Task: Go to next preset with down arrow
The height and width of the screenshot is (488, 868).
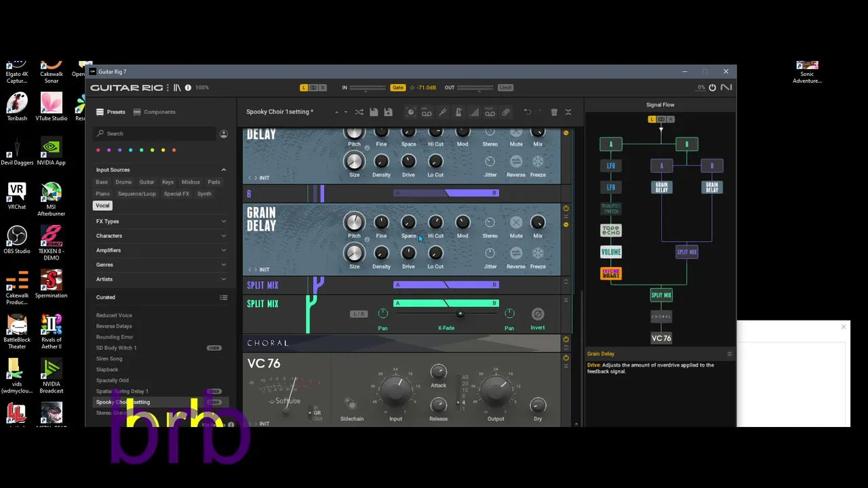Action: (345, 112)
